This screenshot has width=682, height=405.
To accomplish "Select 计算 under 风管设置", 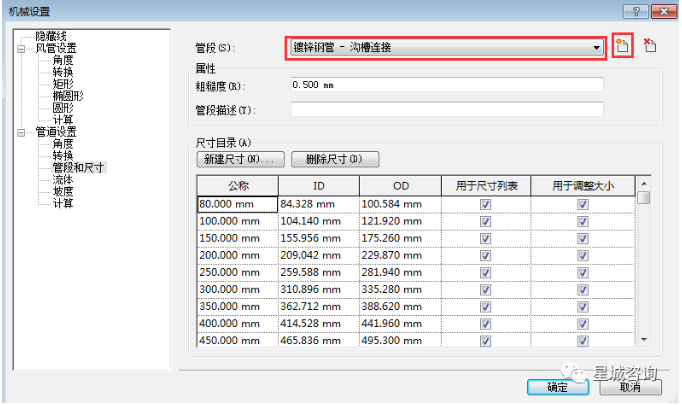I will pyautogui.click(x=63, y=120).
